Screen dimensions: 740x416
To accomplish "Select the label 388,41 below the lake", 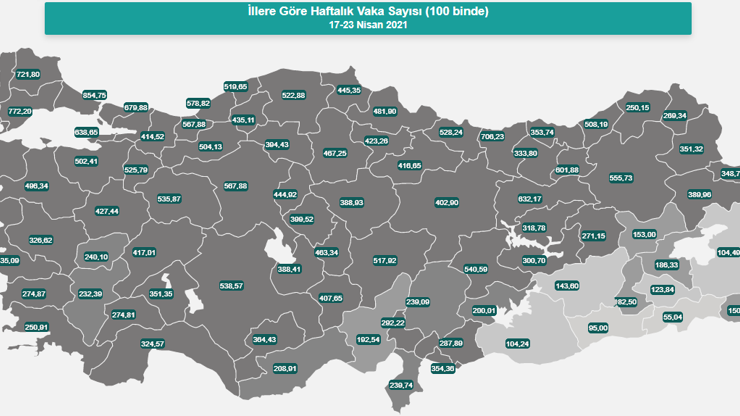I will (x=289, y=270).
